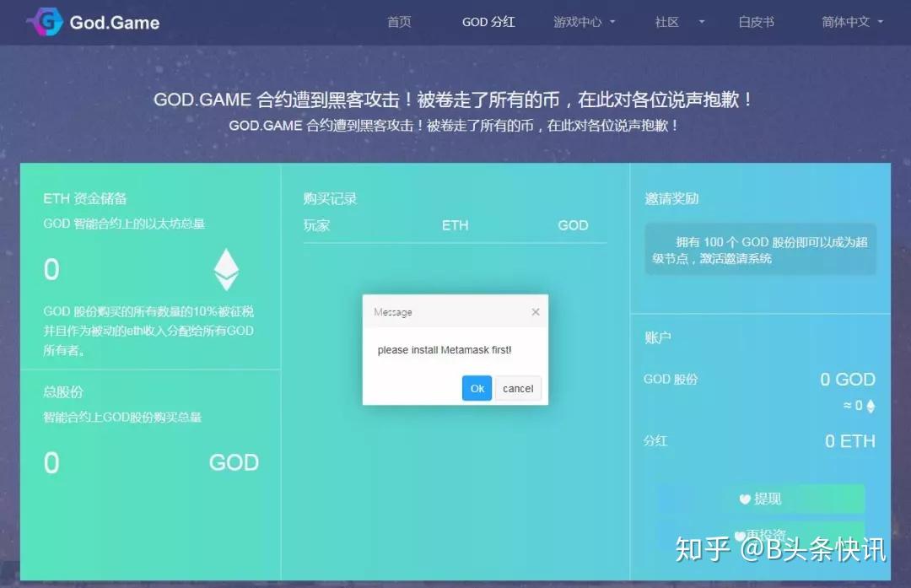Close the Message dialog with the X
Image resolution: width=911 pixels, height=588 pixels.
click(x=536, y=312)
